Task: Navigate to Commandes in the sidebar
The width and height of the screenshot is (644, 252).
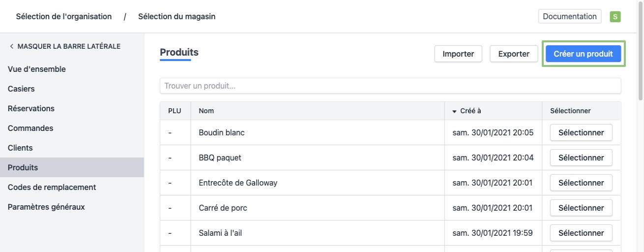Action: [x=30, y=128]
